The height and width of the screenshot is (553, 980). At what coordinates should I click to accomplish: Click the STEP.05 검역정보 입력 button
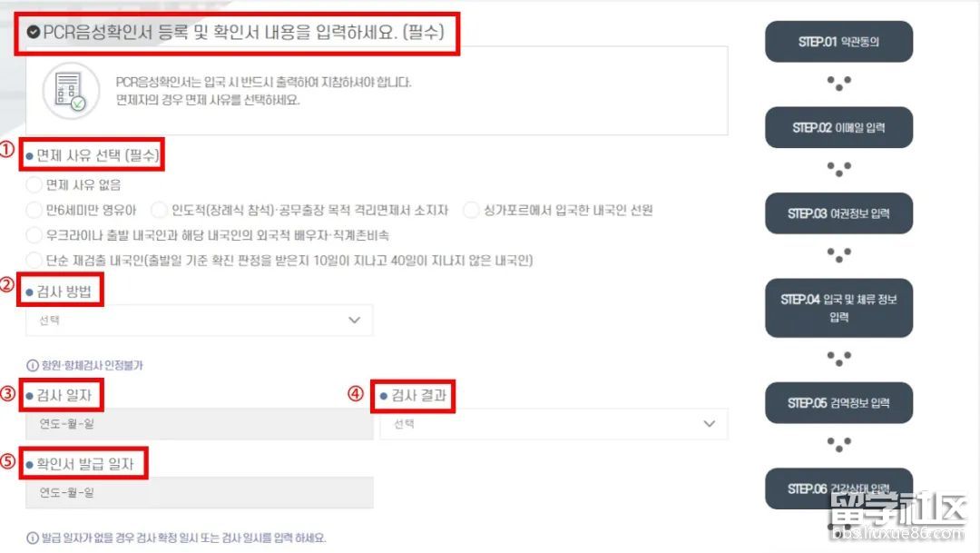coord(838,403)
